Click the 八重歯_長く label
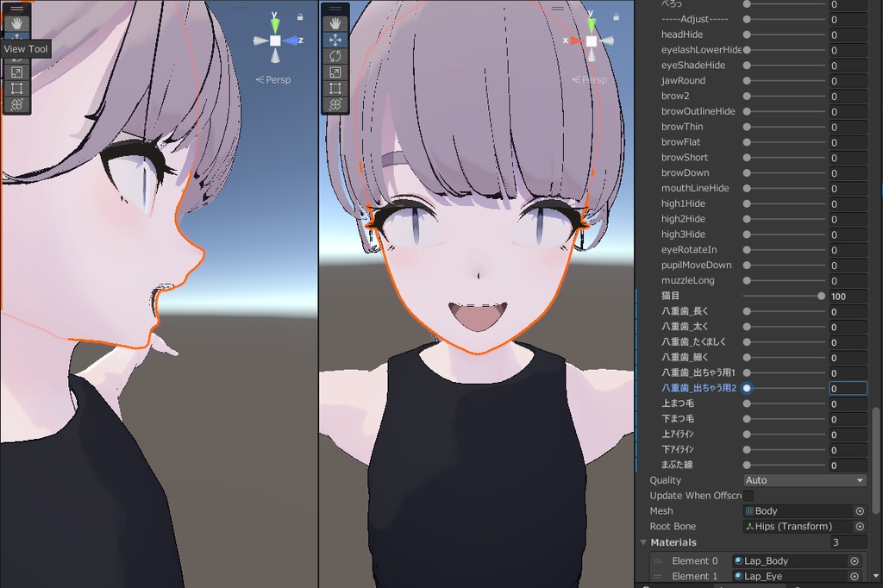 [x=685, y=311]
